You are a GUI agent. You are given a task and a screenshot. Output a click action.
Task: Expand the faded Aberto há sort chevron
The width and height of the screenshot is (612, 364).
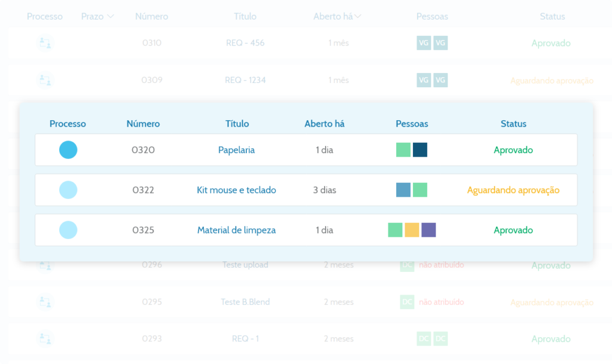pos(357,17)
